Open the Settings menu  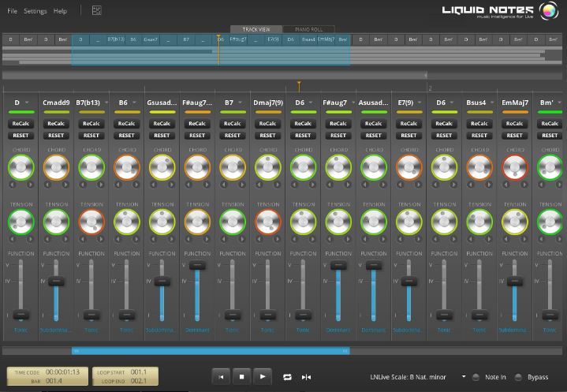pos(35,11)
